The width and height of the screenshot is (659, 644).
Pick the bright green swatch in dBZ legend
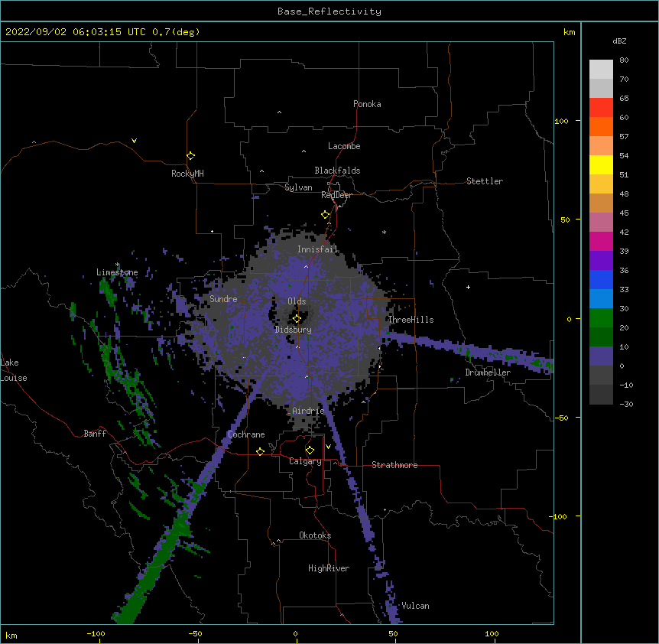pyautogui.click(x=601, y=318)
